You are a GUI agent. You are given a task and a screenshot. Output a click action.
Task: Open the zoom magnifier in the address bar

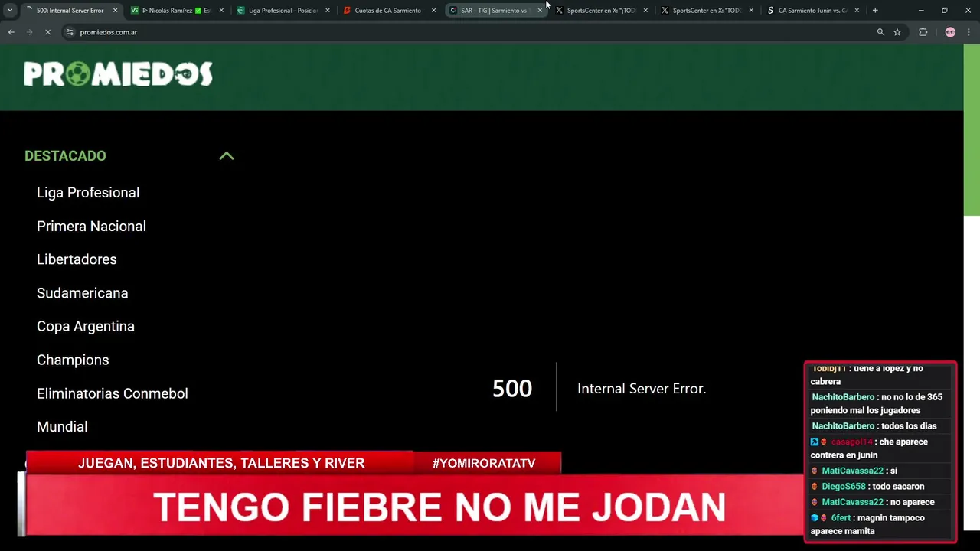tap(880, 32)
